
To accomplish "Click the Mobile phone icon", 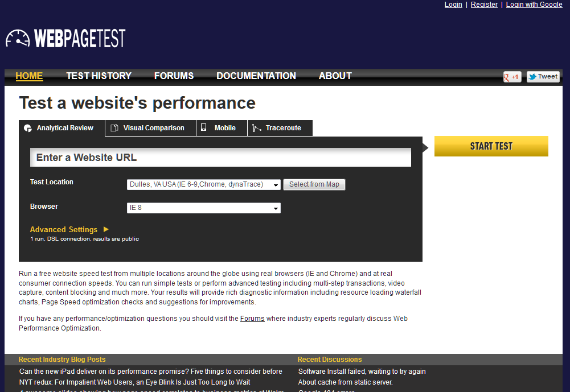I will point(204,127).
